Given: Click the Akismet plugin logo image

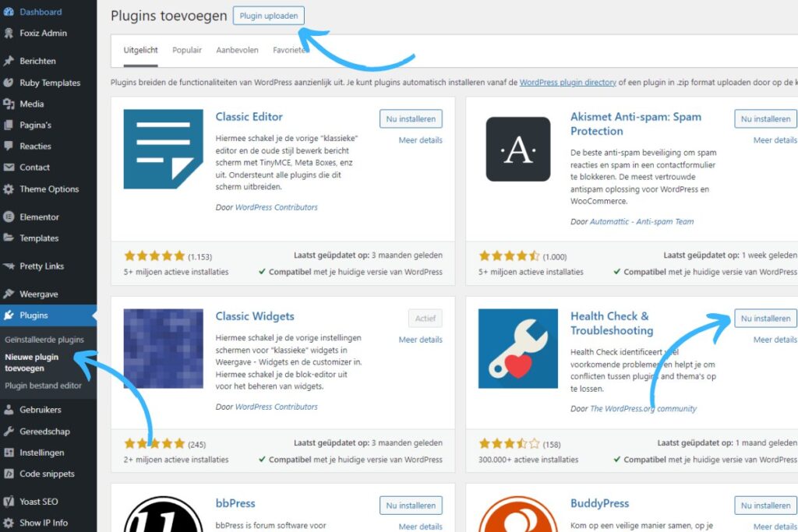Looking at the screenshot, I should (x=518, y=149).
